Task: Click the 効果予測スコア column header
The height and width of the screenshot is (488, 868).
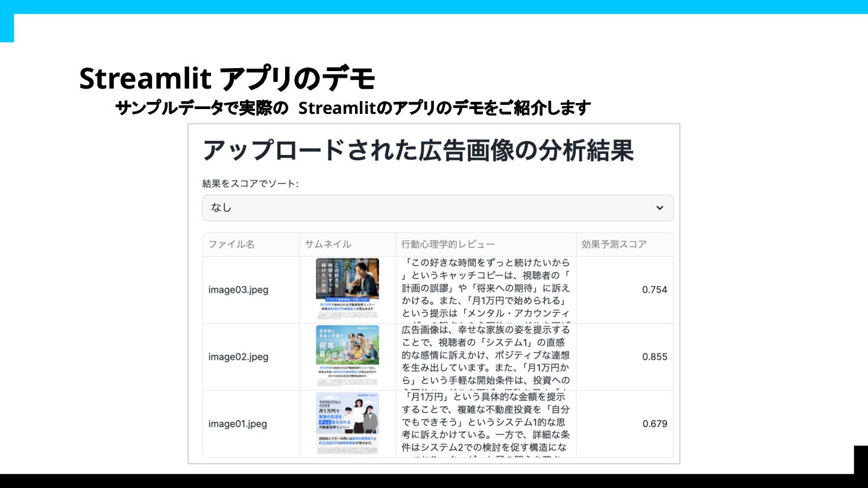Action: click(x=624, y=245)
